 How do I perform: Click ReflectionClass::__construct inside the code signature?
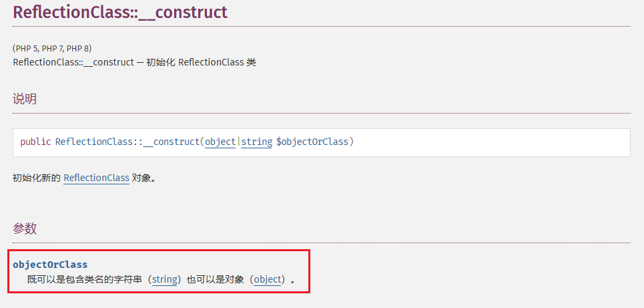pyautogui.click(x=127, y=142)
